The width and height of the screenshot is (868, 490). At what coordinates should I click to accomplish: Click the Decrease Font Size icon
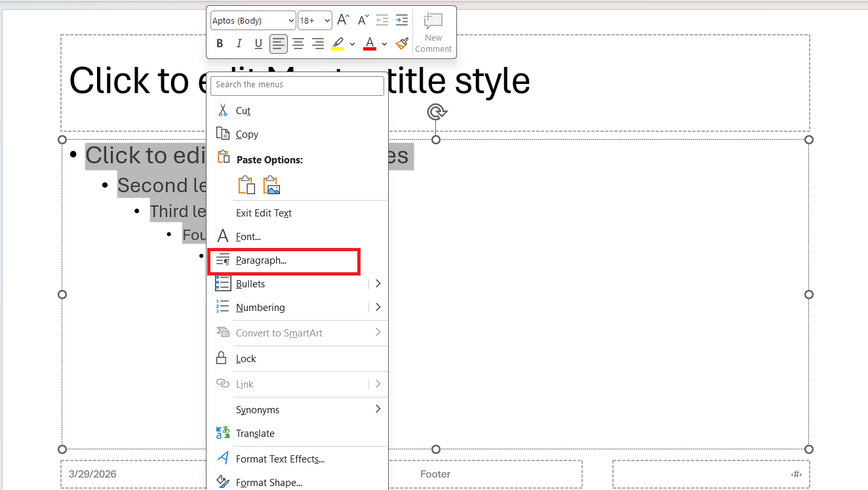click(363, 20)
